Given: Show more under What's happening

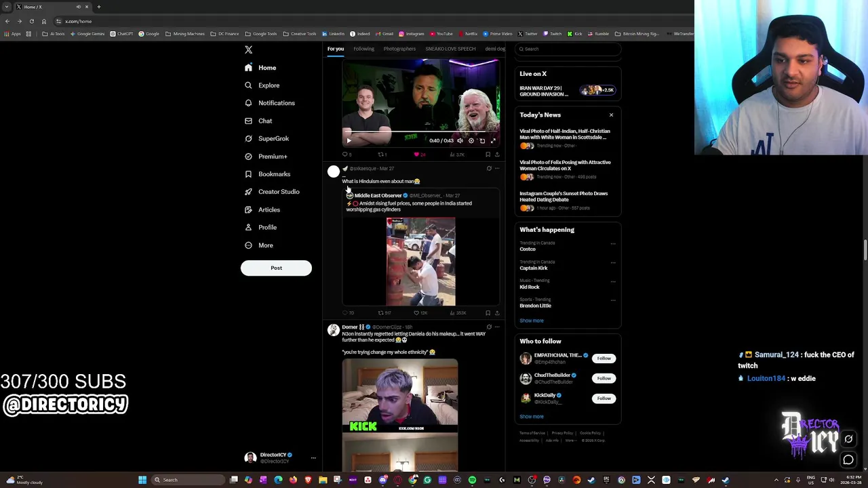Looking at the screenshot, I should 532,321.
